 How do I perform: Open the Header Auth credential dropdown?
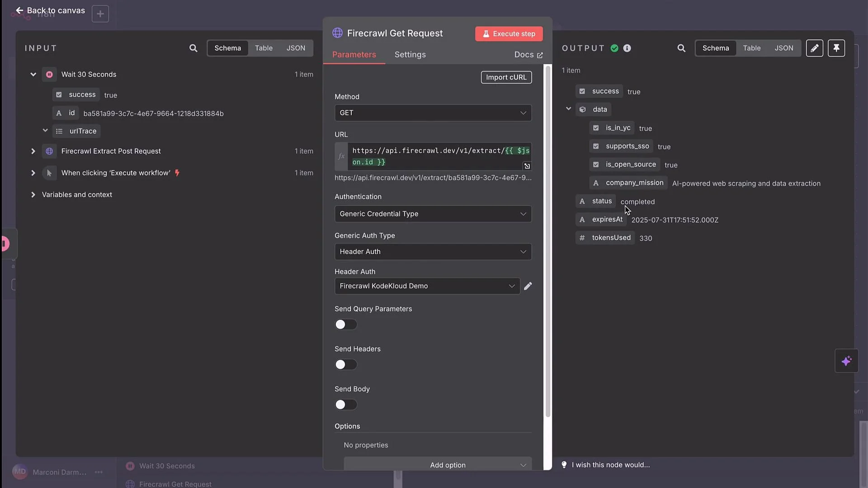(427, 286)
